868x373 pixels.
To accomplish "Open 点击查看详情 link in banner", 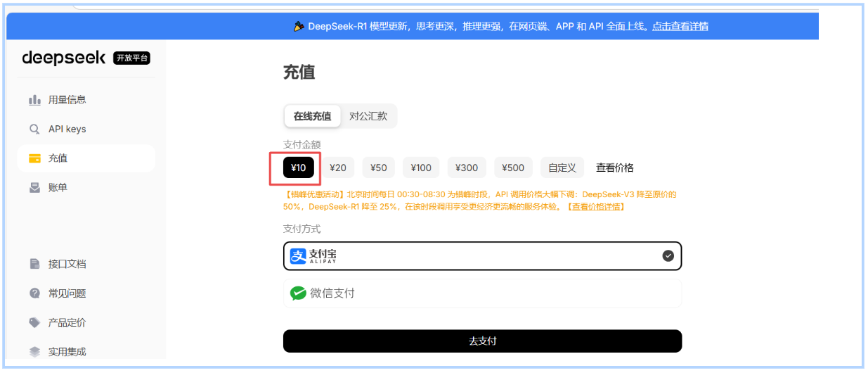I will (680, 27).
